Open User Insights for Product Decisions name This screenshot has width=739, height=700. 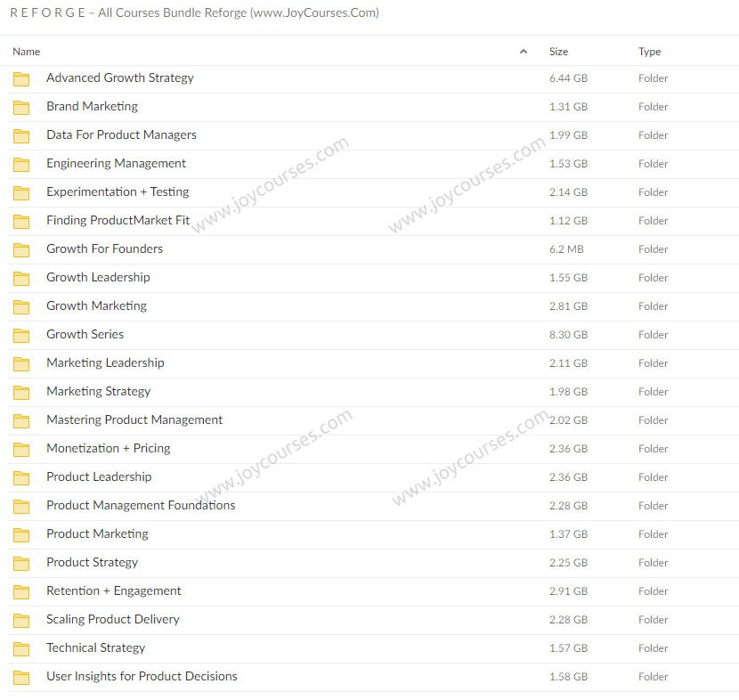(142, 676)
